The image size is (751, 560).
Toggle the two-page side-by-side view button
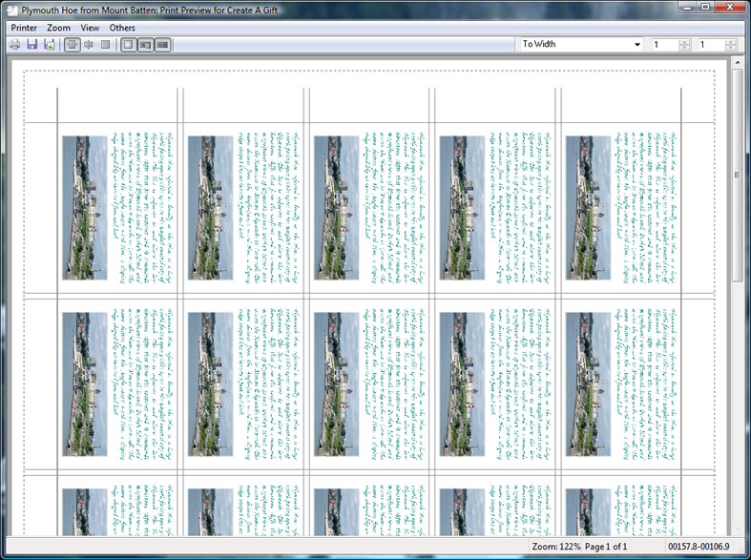(163, 45)
